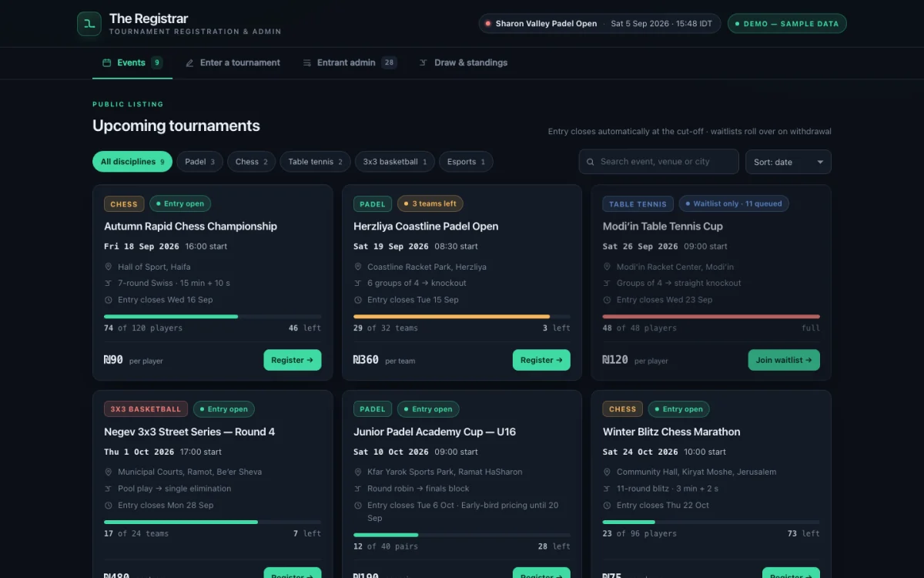Open Autumn Rapid Chess Championship title

[190, 227]
